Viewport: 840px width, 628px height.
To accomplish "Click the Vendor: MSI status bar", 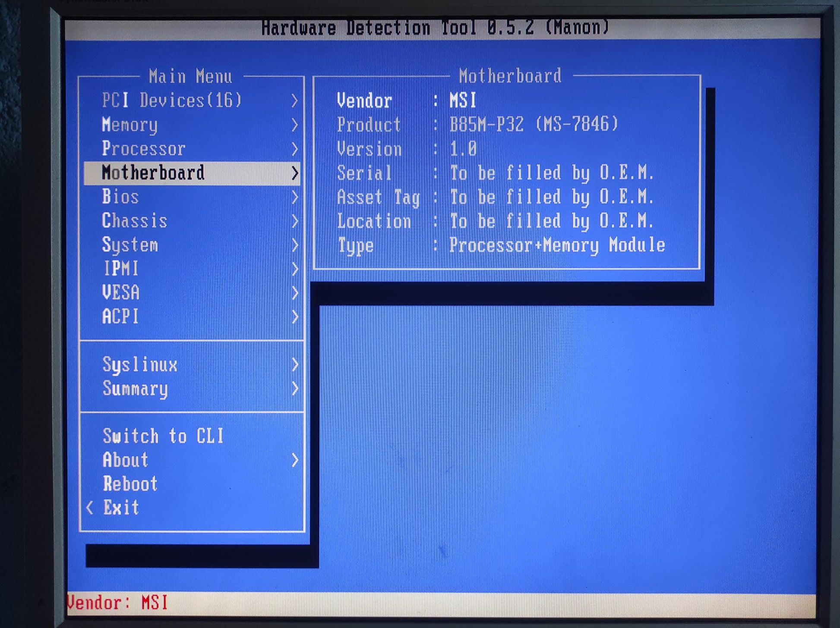I will pos(117,603).
